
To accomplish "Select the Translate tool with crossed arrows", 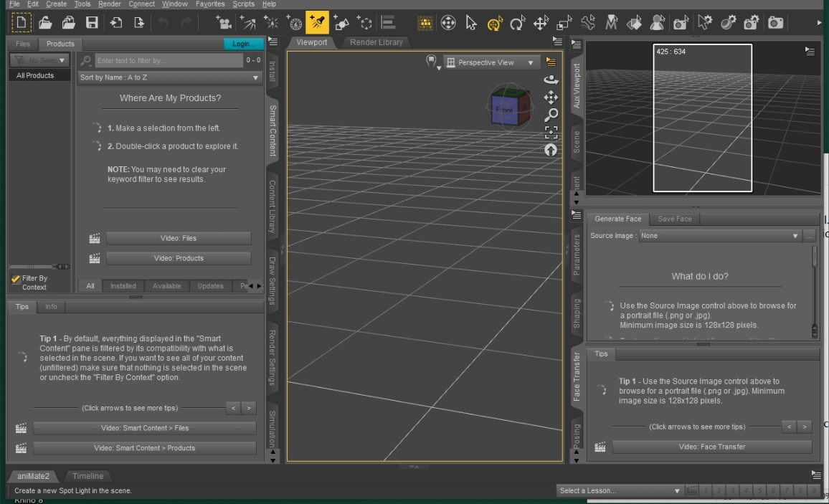I will 541,22.
